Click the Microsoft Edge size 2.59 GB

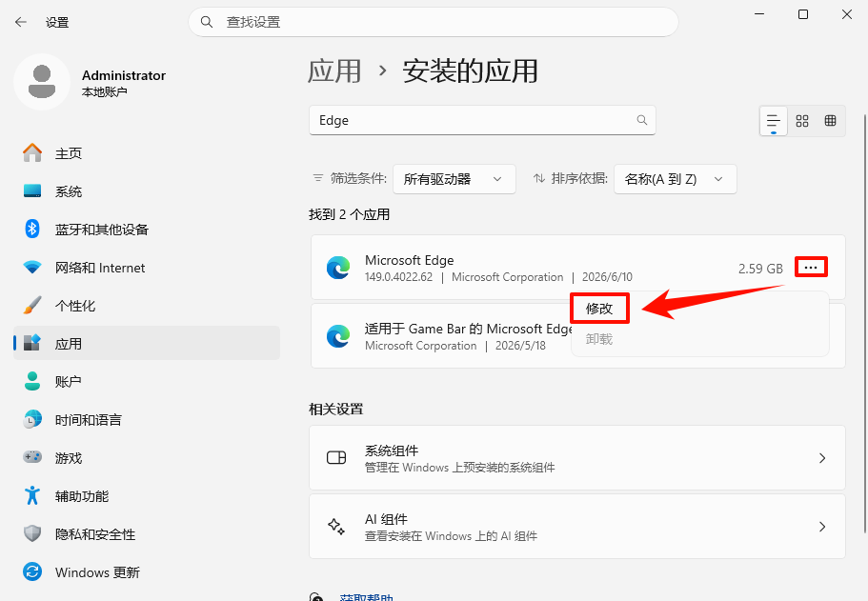coord(760,269)
